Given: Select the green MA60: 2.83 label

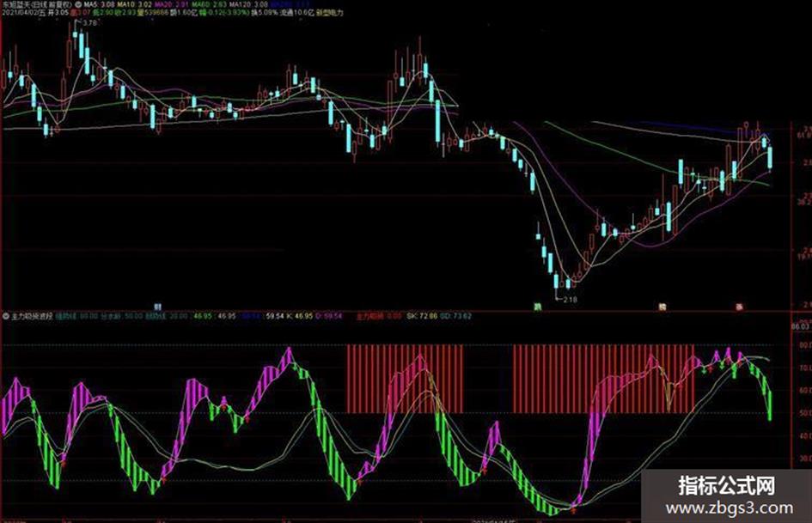Looking at the screenshot, I should point(209,4).
